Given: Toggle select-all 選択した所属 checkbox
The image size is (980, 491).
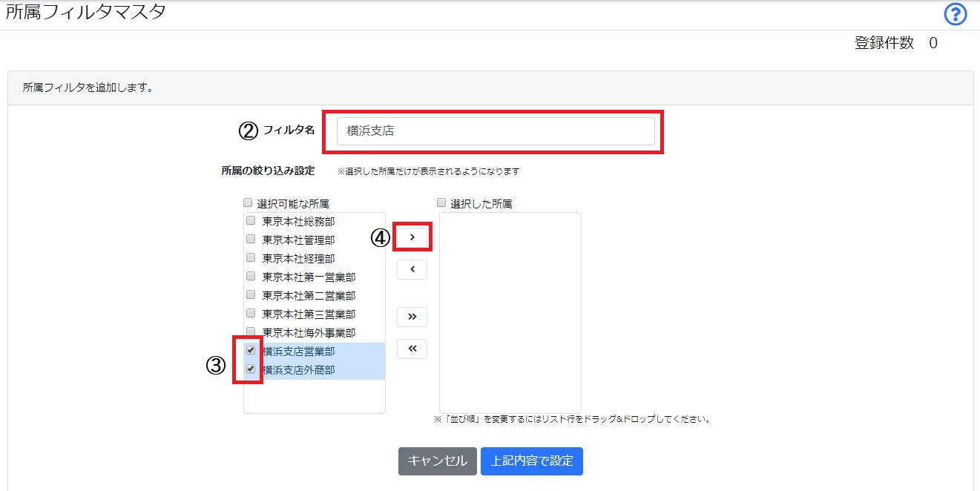Looking at the screenshot, I should coord(441,202).
